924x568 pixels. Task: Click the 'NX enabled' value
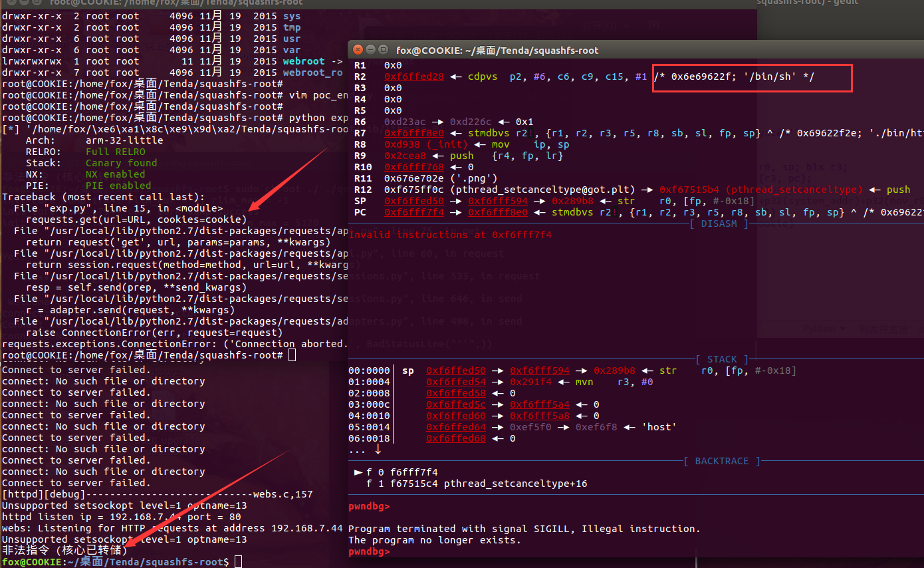coord(116,174)
